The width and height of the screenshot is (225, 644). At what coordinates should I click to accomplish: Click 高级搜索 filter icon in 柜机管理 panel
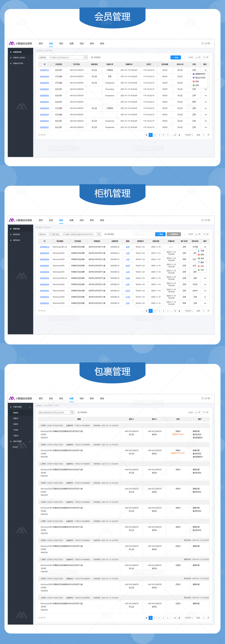point(105,234)
